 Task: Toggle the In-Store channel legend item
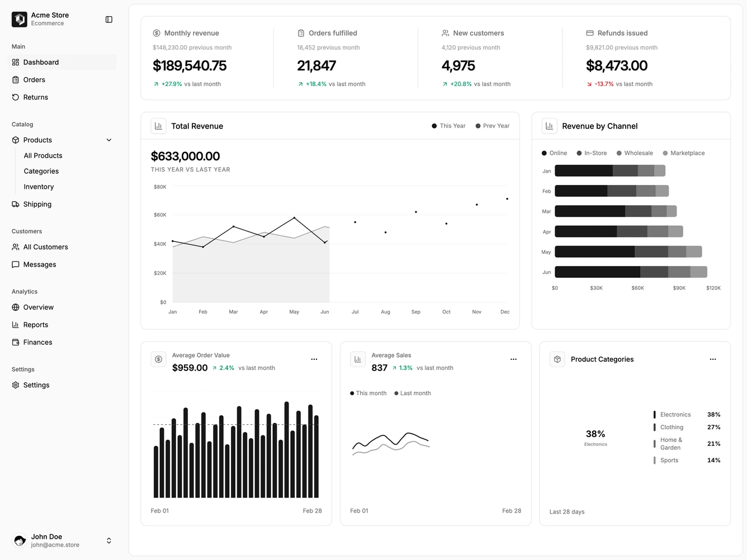[592, 153]
